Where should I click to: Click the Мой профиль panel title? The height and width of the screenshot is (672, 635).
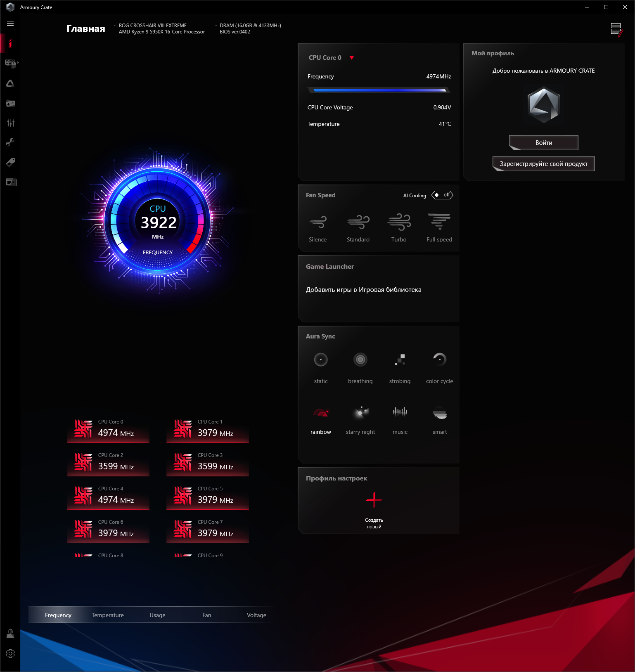point(493,53)
